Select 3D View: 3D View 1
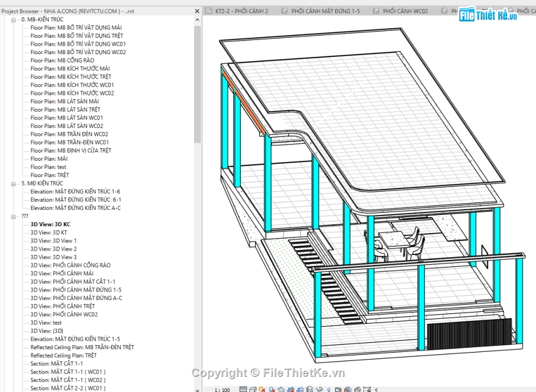 tap(54, 241)
